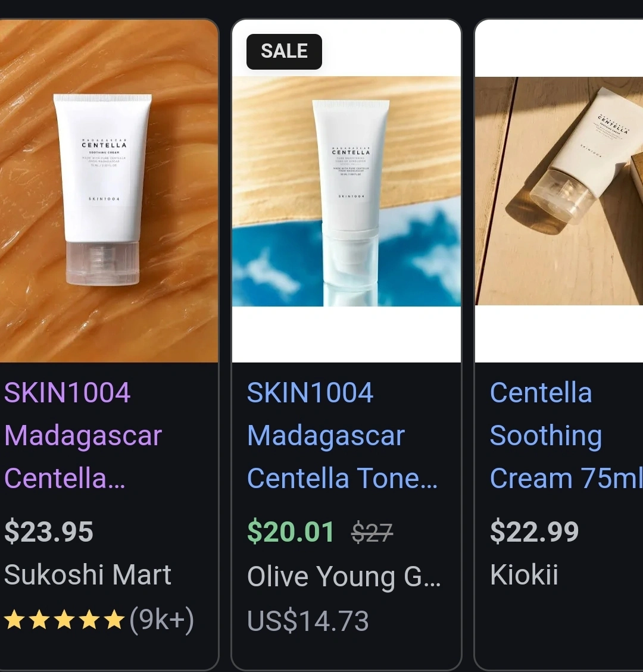This screenshot has width=643, height=672.
Task: Click the white tube in tone-up product photo
Action: coord(351,201)
